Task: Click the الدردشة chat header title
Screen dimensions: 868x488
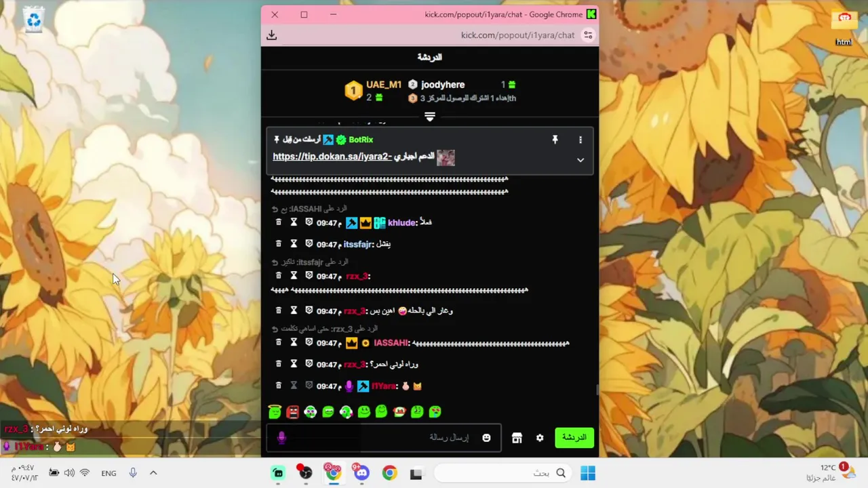Action: (x=429, y=57)
